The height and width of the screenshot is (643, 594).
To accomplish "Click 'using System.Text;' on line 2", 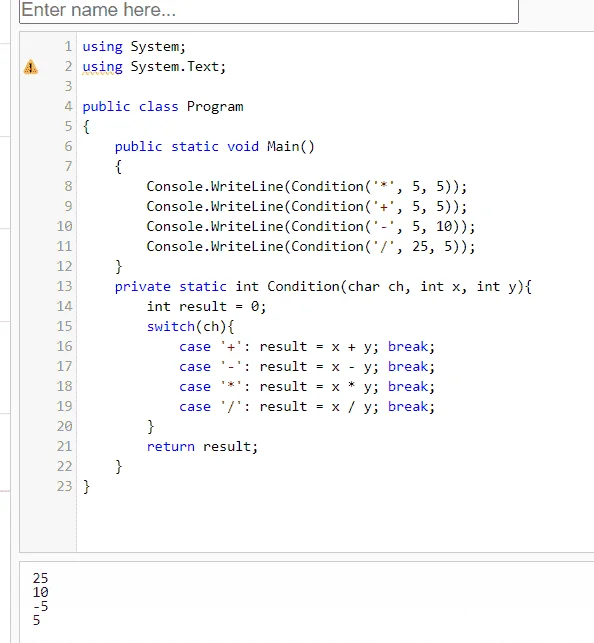I will point(154,67).
